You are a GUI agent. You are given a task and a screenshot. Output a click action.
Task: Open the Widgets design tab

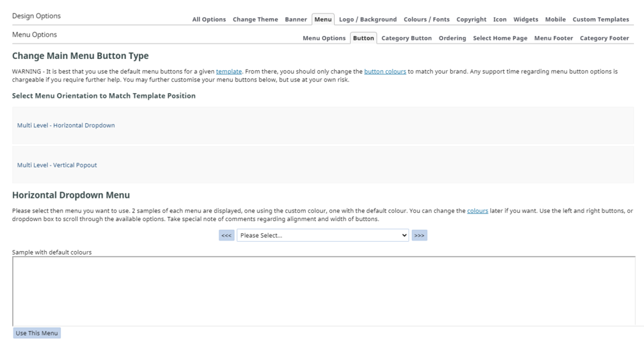tap(525, 19)
